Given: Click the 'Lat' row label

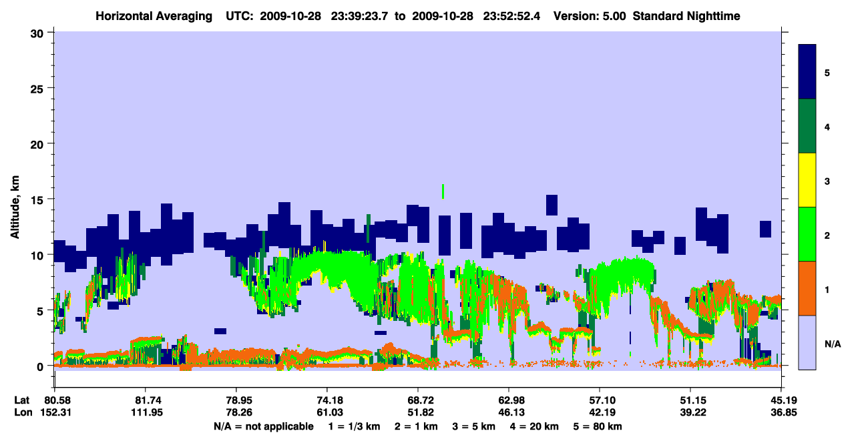Looking at the screenshot, I should point(23,400).
